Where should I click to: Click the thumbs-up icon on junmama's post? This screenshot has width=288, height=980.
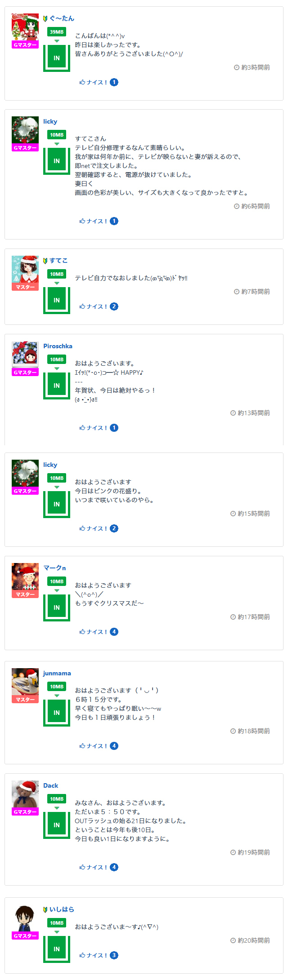tap(82, 746)
